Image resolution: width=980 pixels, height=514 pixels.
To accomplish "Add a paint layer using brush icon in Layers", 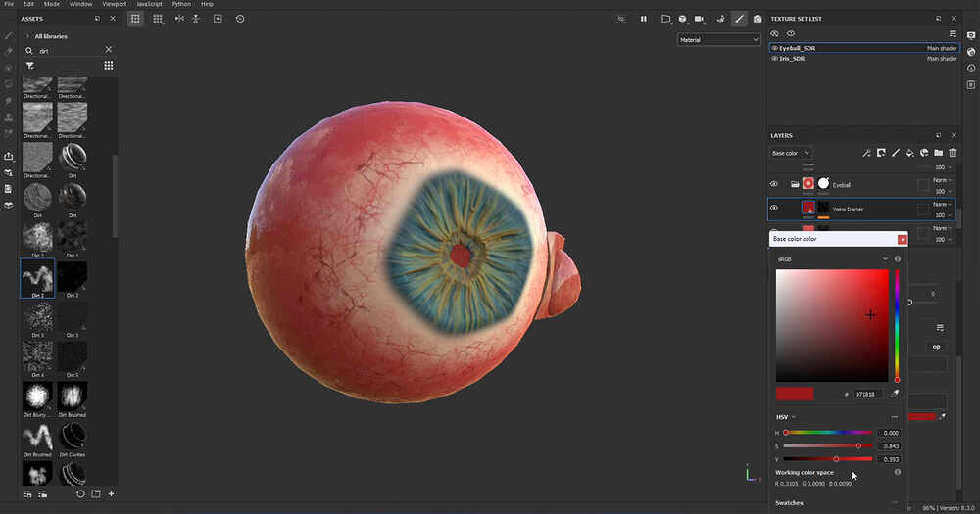I will [896, 153].
